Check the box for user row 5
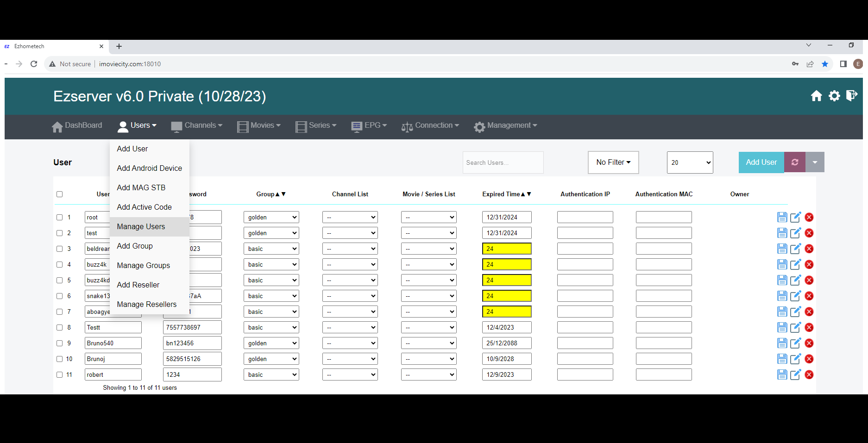Image resolution: width=868 pixels, height=443 pixels. (59, 280)
